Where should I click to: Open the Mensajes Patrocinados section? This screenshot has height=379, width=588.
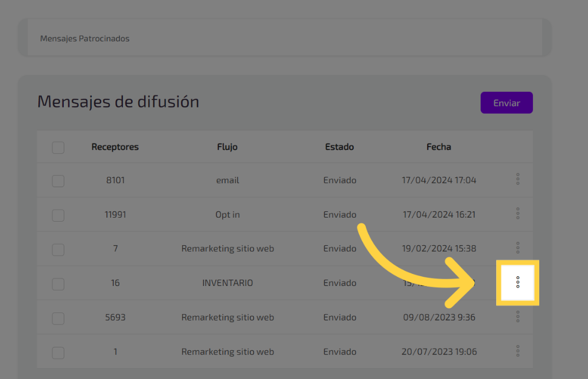click(x=85, y=39)
